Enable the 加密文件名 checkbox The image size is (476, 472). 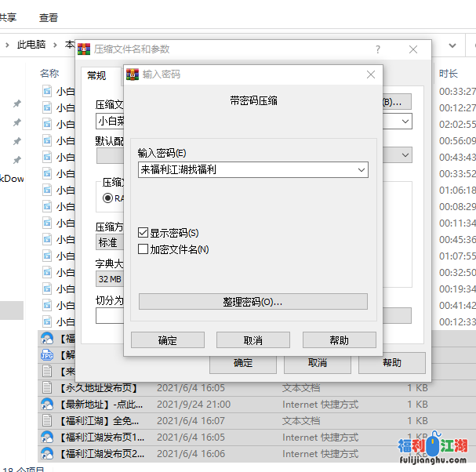click(x=143, y=249)
